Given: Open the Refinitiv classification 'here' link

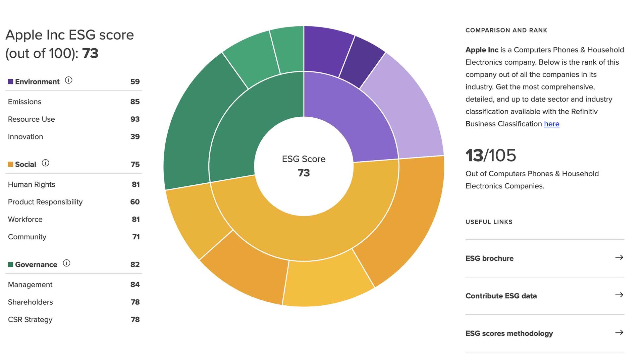Looking at the screenshot, I should [551, 124].
